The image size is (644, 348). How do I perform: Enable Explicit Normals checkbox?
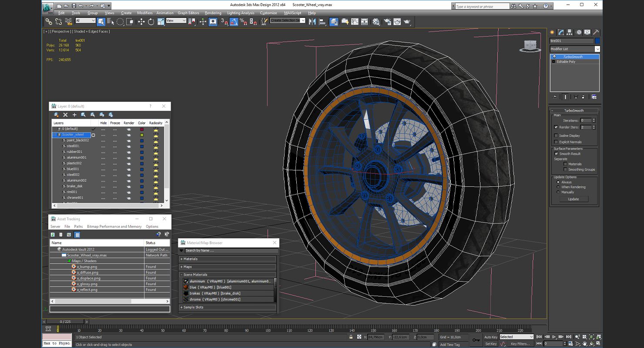point(556,142)
